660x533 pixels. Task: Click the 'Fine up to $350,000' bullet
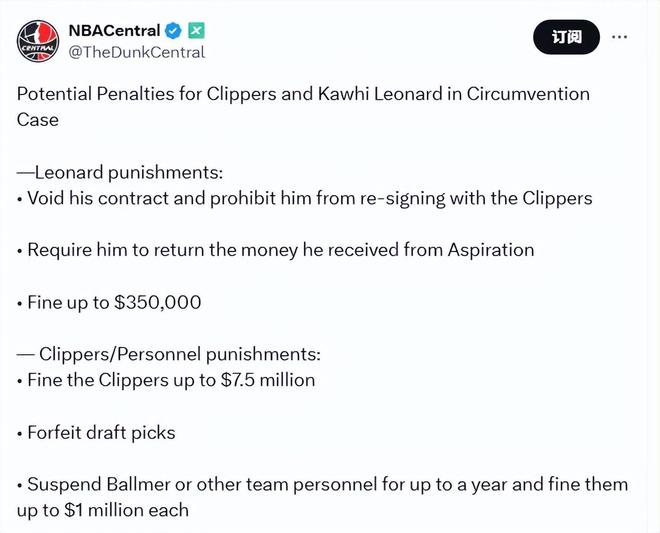click(109, 302)
